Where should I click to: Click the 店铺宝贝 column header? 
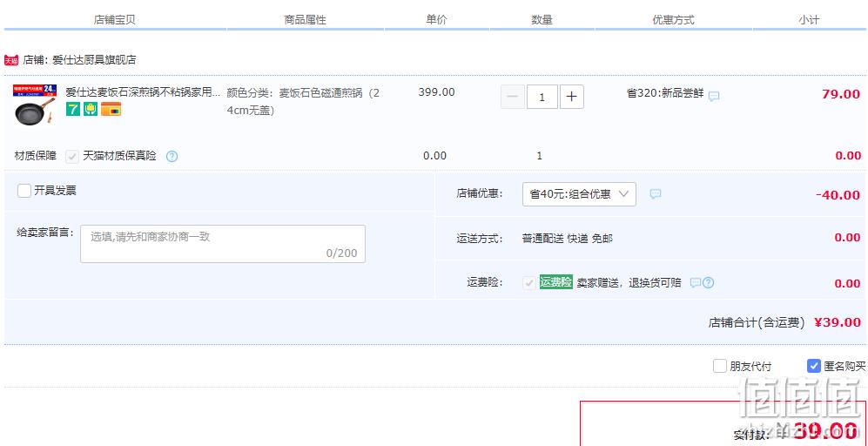point(115,20)
